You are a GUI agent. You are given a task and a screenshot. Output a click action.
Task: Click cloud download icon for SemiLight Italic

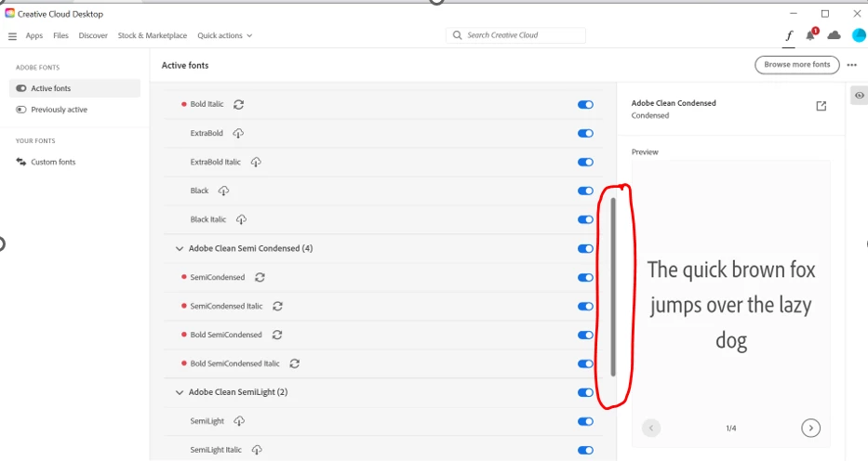(x=256, y=450)
